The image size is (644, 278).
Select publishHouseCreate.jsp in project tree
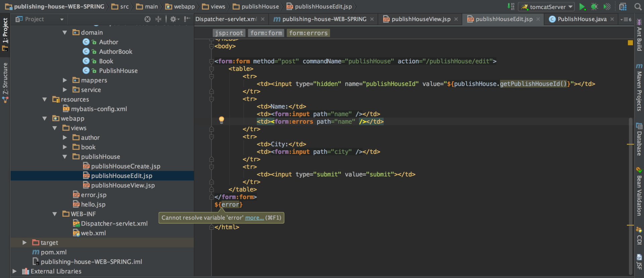126,166
